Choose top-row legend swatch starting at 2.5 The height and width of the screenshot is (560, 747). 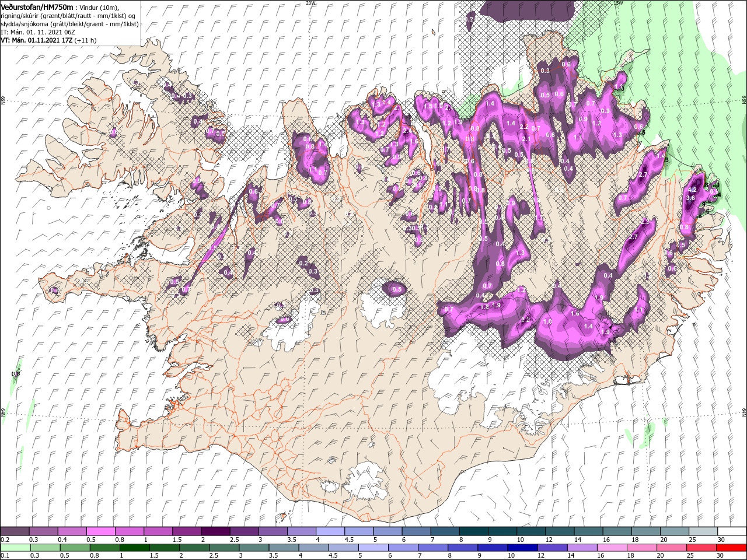244,531
